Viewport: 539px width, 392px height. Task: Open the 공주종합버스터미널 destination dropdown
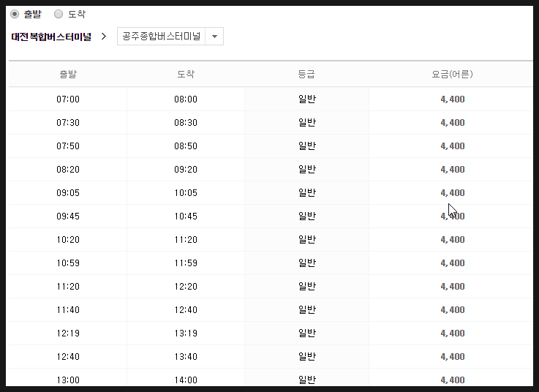(161, 37)
